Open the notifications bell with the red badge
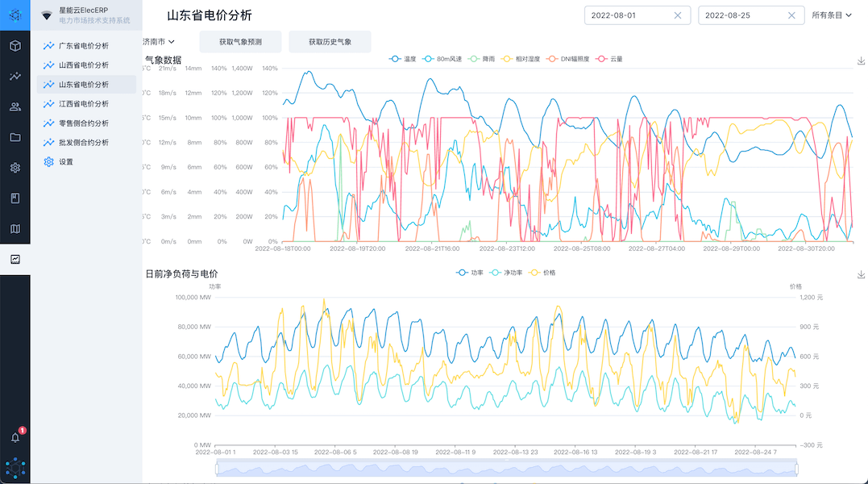The width and height of the screenshot is (868, 484). coord(15,437)
